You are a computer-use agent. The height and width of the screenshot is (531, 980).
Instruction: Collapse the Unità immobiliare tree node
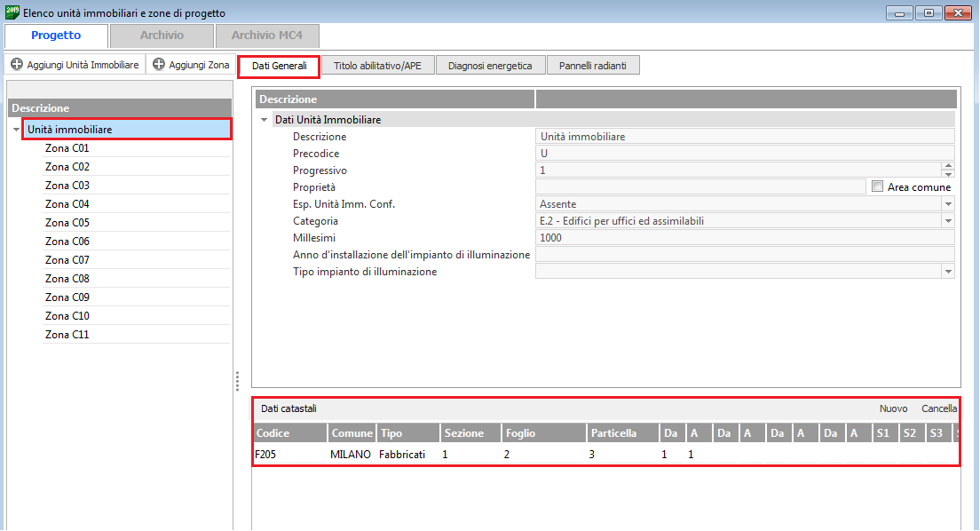17,131
